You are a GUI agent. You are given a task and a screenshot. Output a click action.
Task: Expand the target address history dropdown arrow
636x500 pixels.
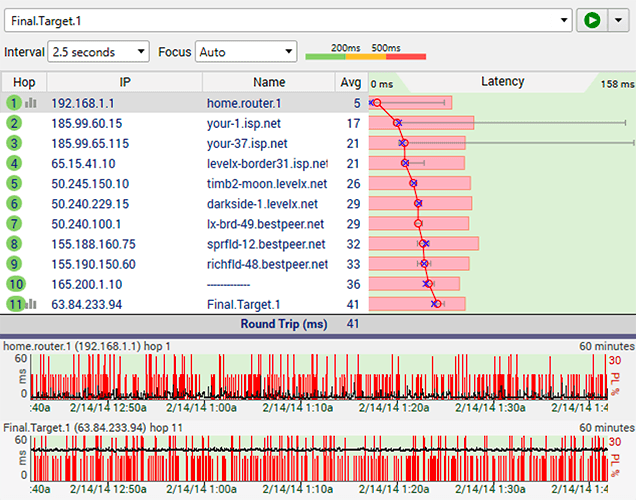[564, 19]
